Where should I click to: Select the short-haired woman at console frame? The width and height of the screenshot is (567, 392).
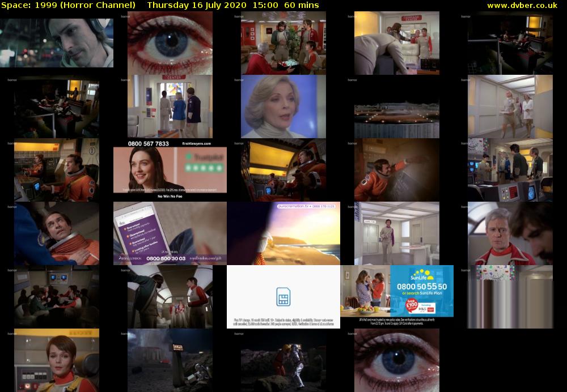[56, 360]
